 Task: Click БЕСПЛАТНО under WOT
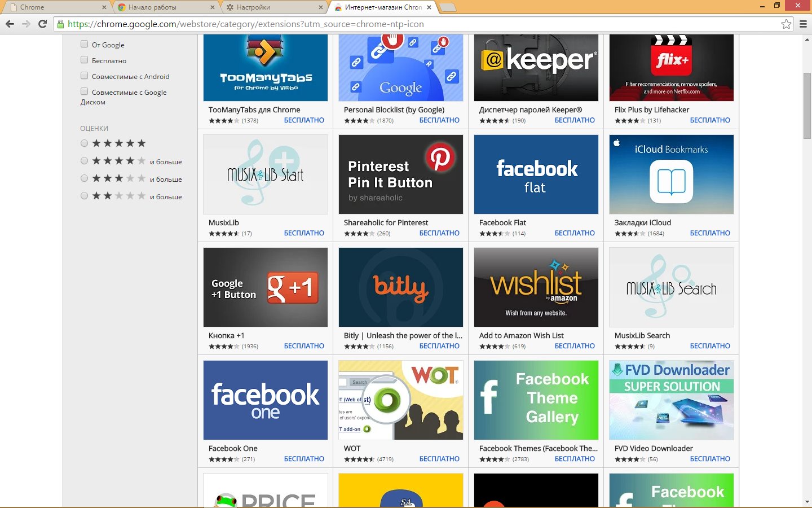pyautogui.click(x=439, y=459)
